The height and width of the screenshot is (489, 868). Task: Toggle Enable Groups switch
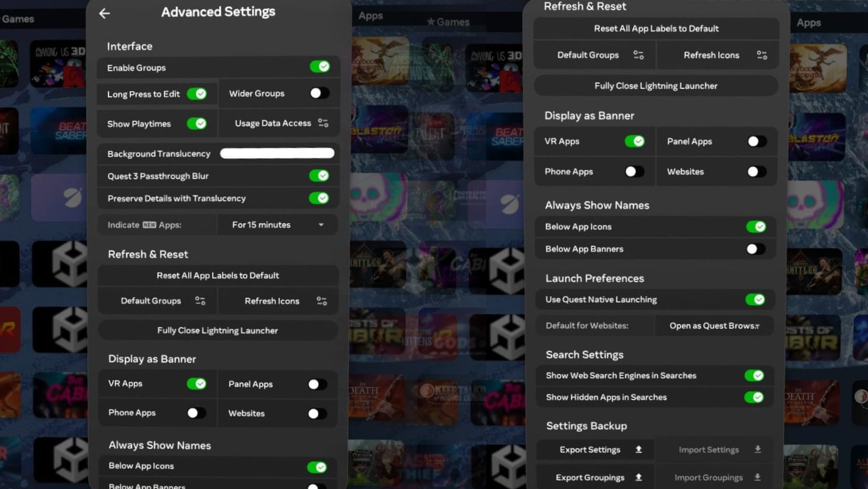[x=320, y=67]
